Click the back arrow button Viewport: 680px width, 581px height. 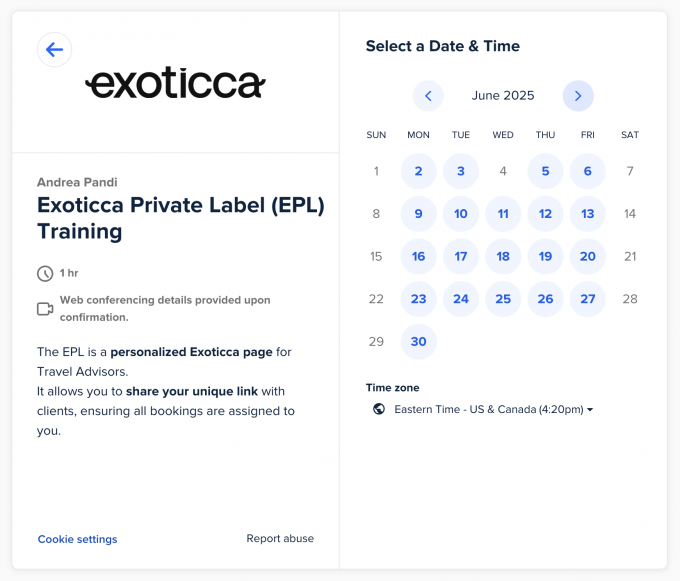click(x=54, y=50)
